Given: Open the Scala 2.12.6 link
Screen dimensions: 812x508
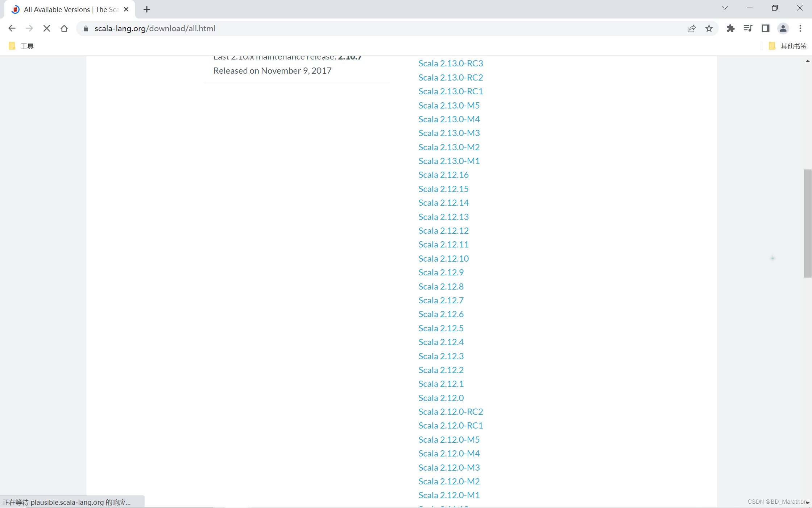Looking at the screenshot, I should pos(441,314).
